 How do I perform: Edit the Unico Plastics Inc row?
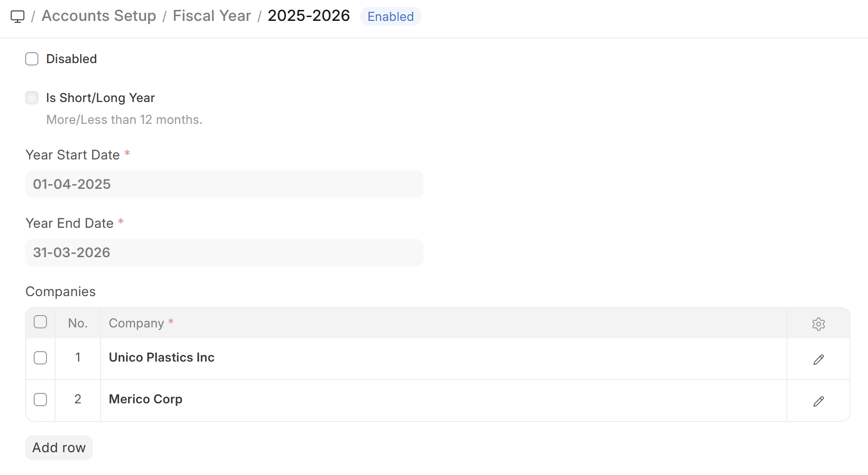tap(818, 360)
